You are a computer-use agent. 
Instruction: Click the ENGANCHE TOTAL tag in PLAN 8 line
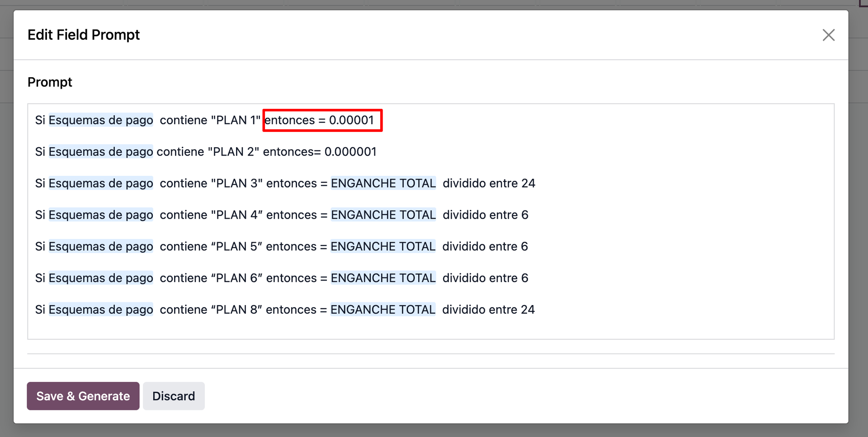pyautogui.click(x=382, y=310)
